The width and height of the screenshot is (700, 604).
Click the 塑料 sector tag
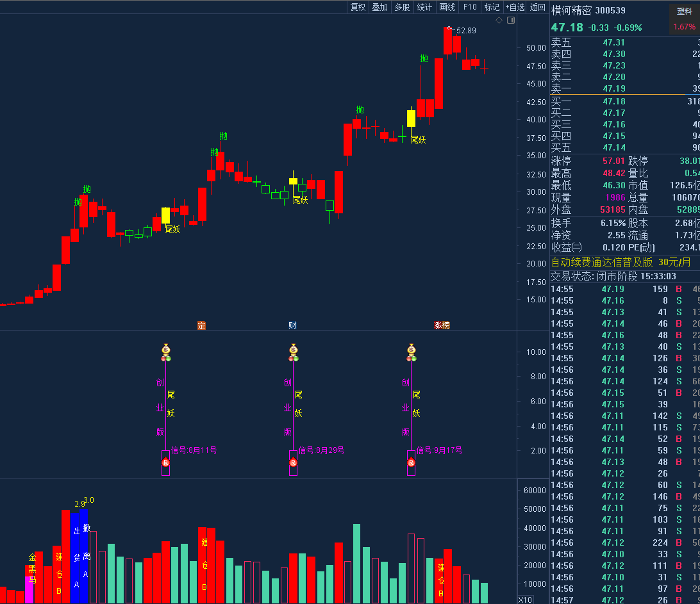[685, 11]
